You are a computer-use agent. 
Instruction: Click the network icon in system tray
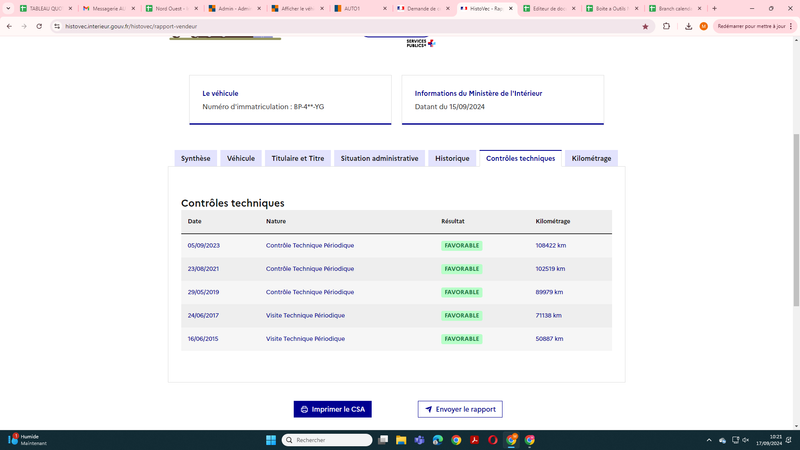[x=735, y=440]
